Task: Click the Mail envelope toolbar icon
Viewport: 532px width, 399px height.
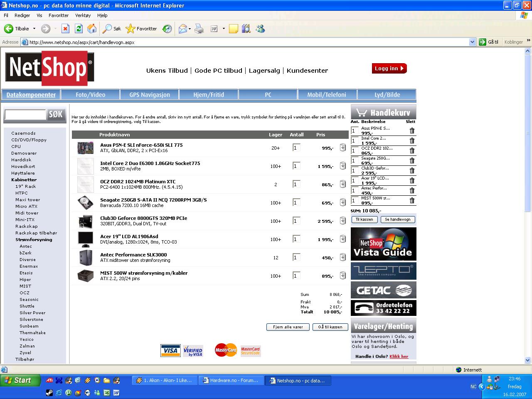Action: point(182,29)
